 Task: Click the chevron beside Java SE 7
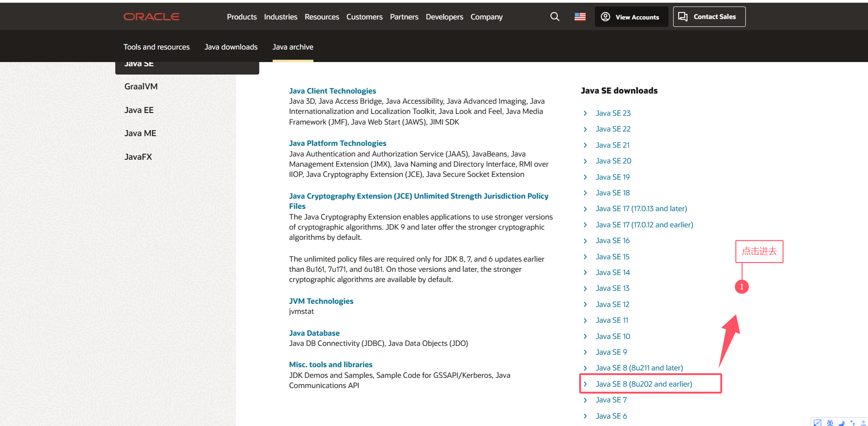pyautogui.click(x=585, y=401)
